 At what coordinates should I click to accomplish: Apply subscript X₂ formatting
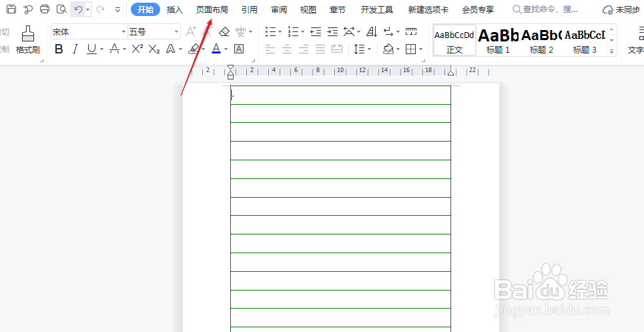(154, 49)
